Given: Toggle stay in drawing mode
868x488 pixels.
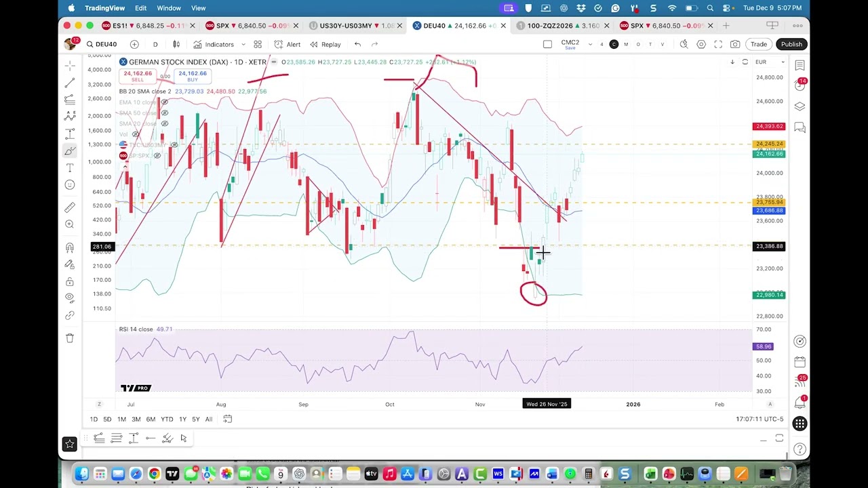Looking at the screenshot, I should 70,265.
